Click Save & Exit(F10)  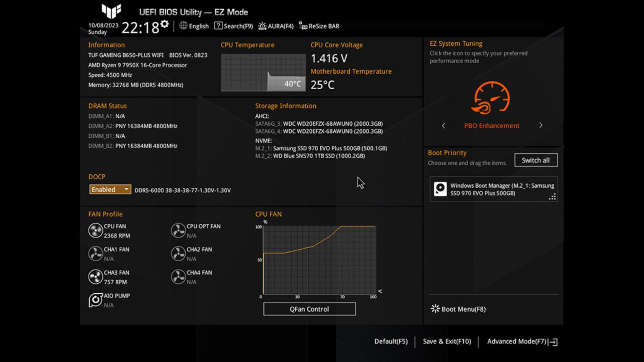[x=447, y=341]
